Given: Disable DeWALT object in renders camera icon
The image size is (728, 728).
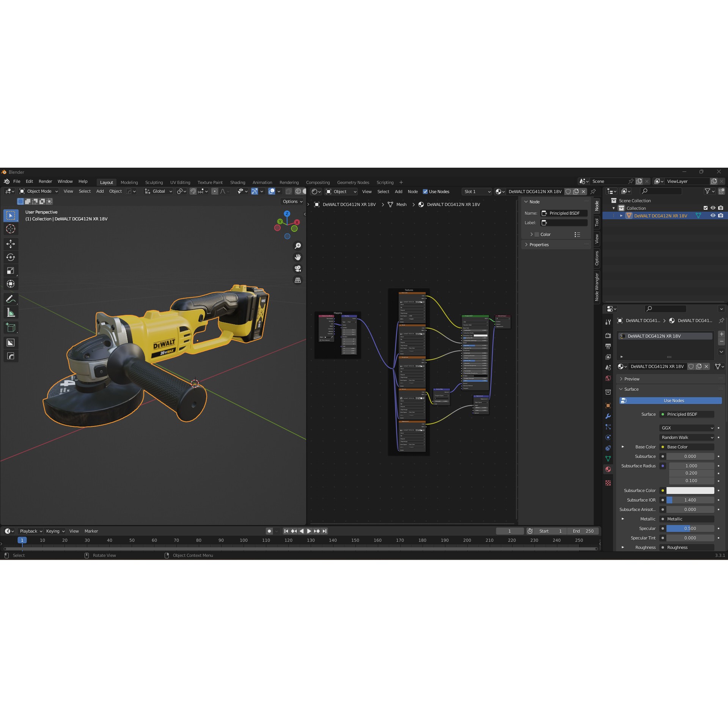Looking at the screenshot, I should tap(721, 215).
